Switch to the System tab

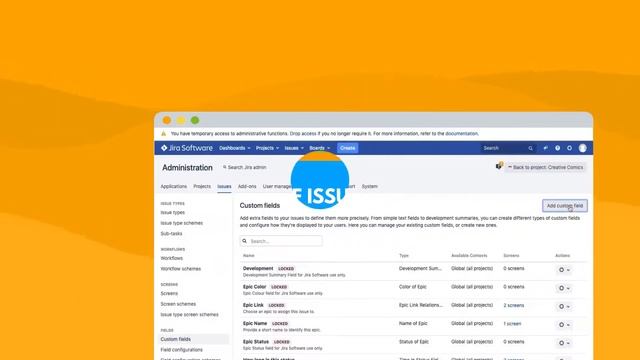(x=369, y=187)
